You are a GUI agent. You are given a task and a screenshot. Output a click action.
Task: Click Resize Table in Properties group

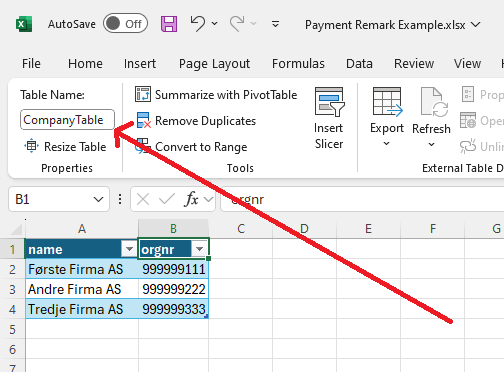coord(65,146)
